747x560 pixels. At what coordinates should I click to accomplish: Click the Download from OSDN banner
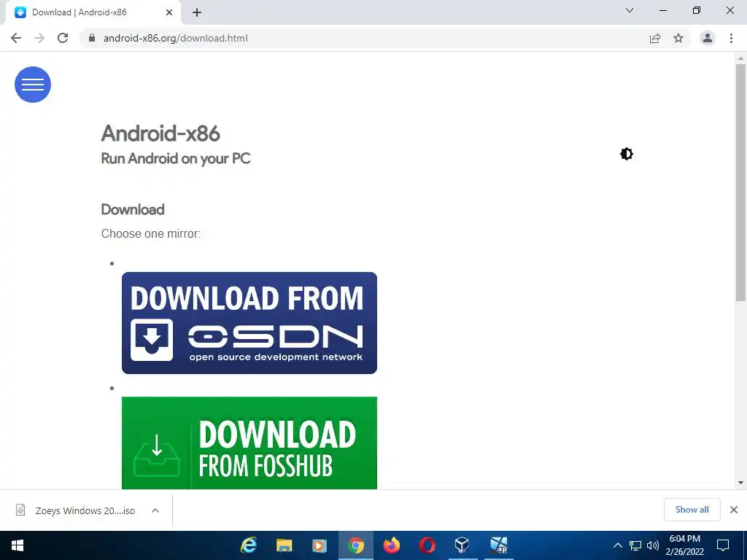[249, 323]
